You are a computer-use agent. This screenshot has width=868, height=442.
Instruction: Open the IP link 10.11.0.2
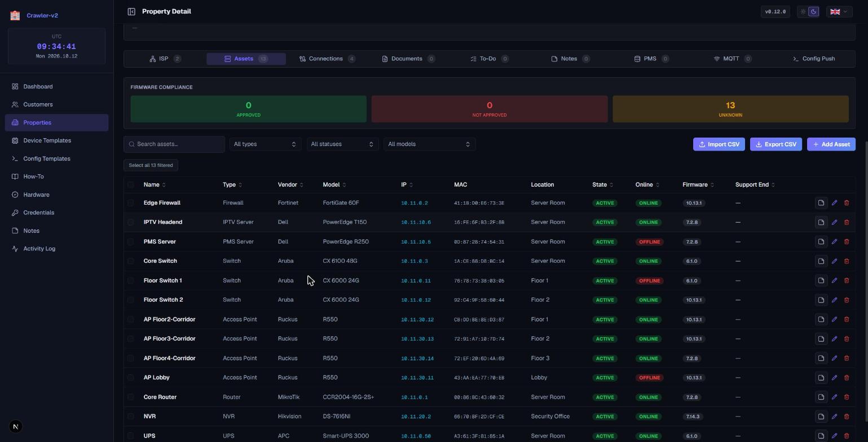coord(415,203)
